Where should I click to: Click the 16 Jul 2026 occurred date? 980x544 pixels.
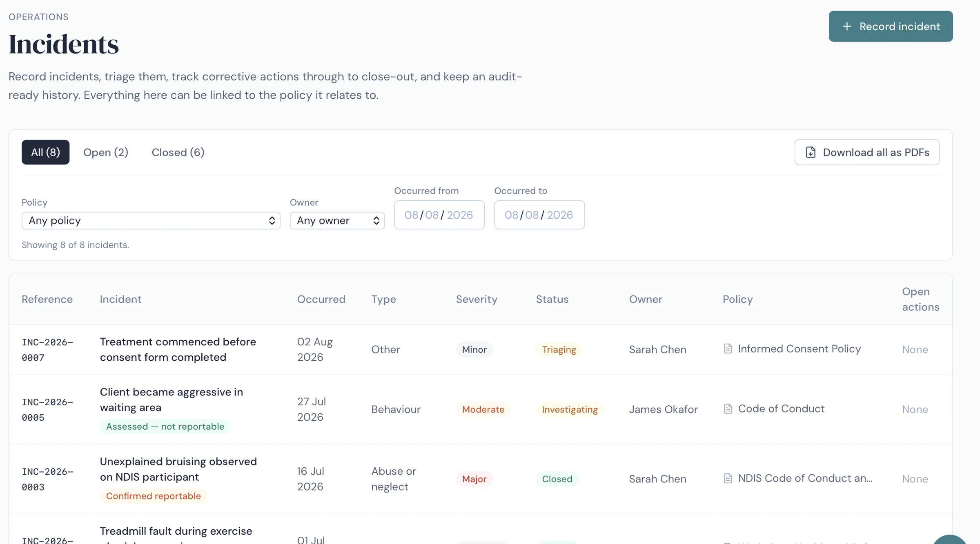311,479
